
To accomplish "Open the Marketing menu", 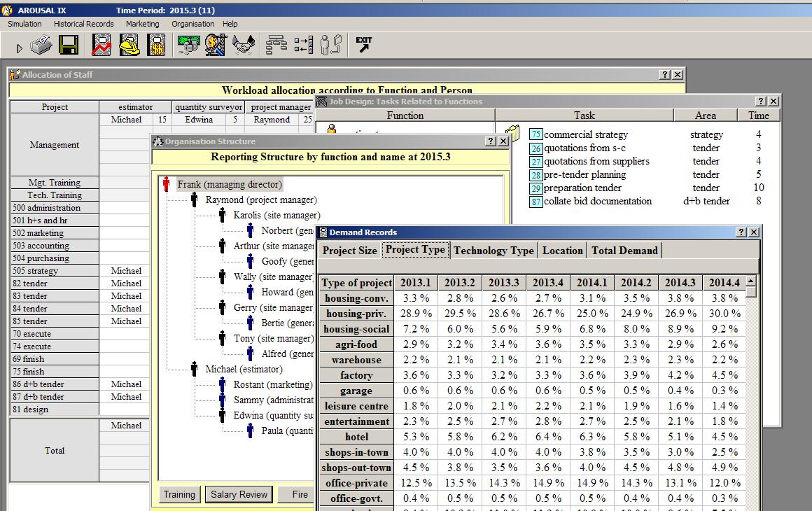I will tap(142, 24).
